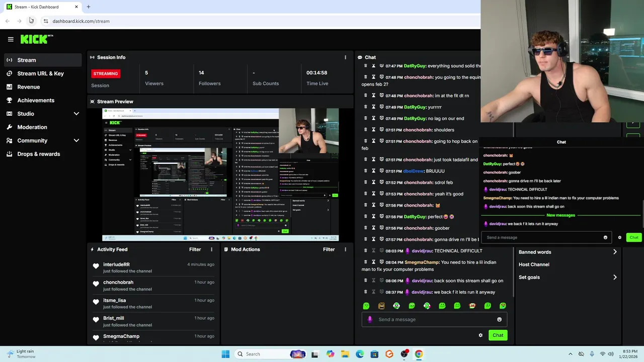Open the emoji picker in dashboard chat box
Screen dimensions: 644x362
(x=499, y=319)
